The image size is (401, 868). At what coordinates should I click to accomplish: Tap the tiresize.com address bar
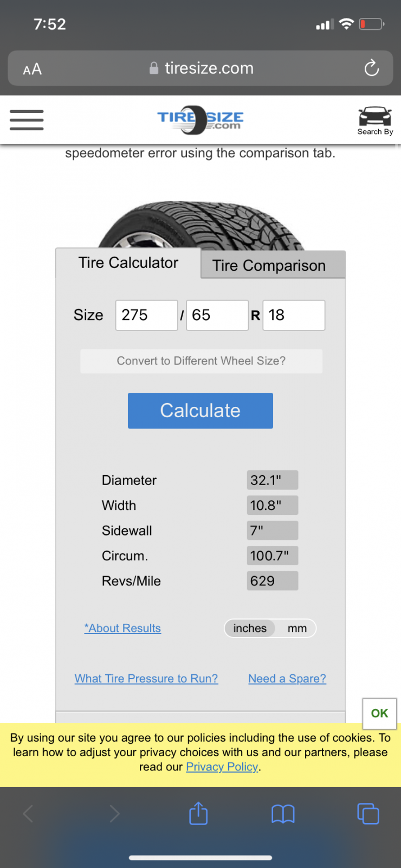(x=200, y=68)
